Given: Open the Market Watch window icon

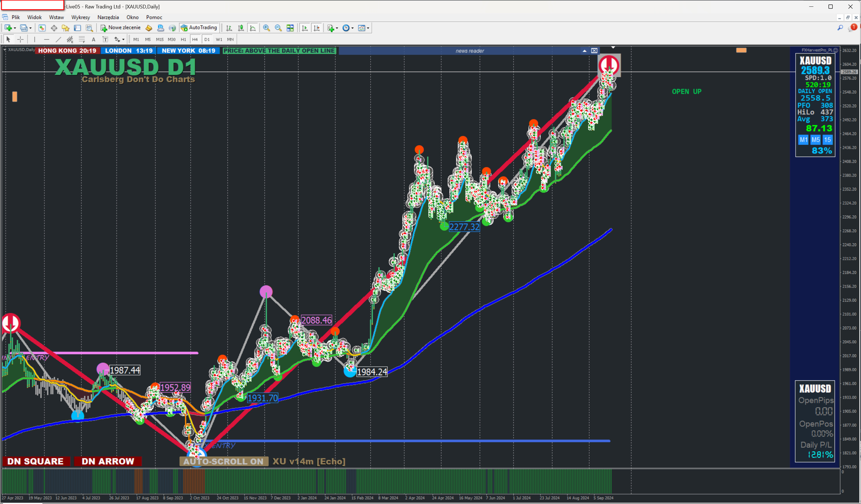Looking at the screenshot, I should click(42, 28).
